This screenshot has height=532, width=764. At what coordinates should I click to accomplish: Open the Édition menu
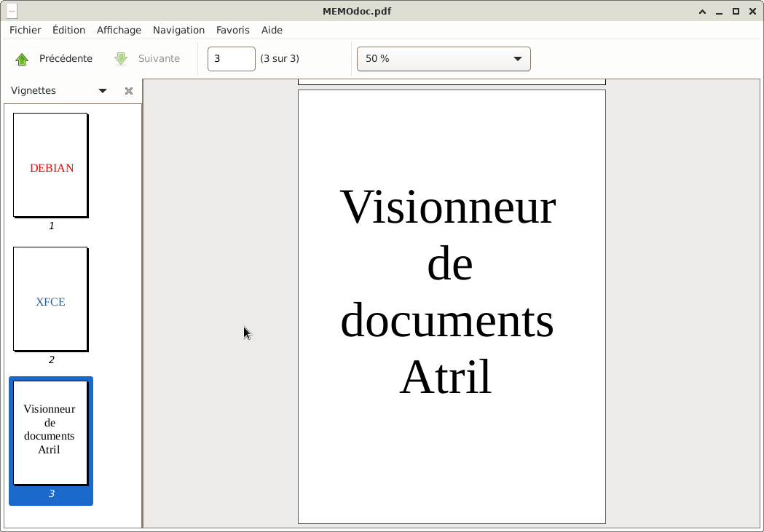68,30
